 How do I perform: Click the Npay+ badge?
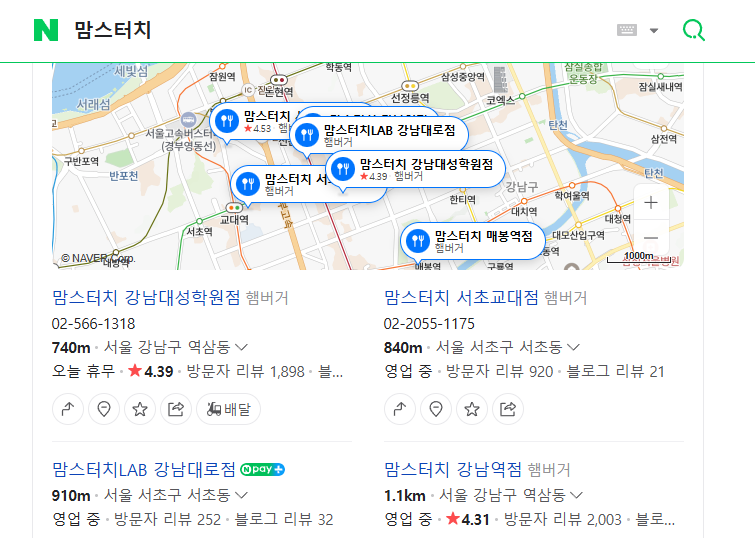point(262,469)
